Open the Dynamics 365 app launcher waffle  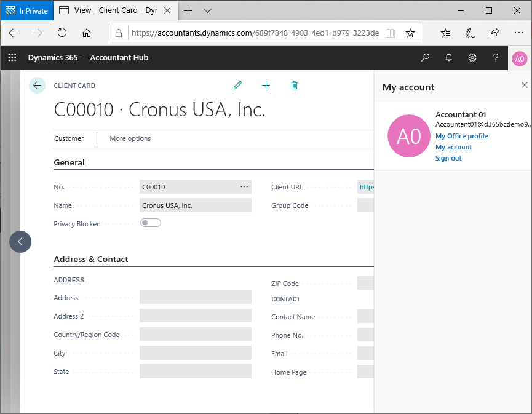(12, 57)
